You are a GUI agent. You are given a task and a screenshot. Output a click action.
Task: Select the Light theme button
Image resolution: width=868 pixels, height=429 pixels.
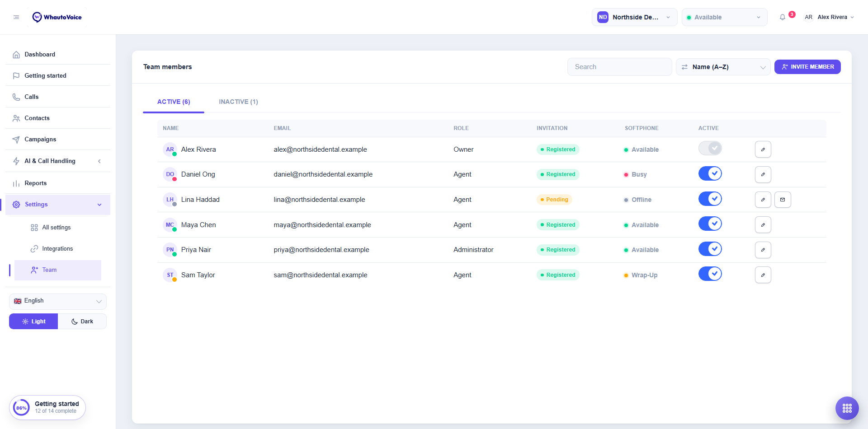33,322
